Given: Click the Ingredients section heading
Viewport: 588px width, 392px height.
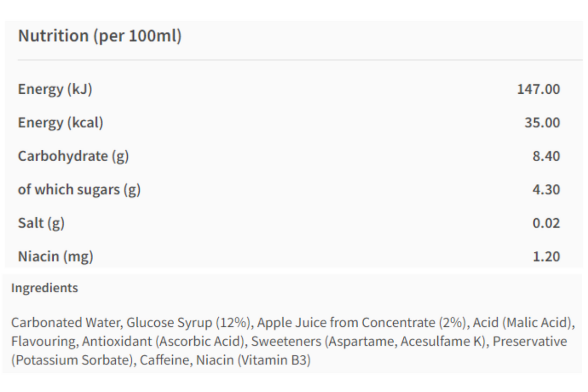Looking at the screenshot, I should point(45,288).
